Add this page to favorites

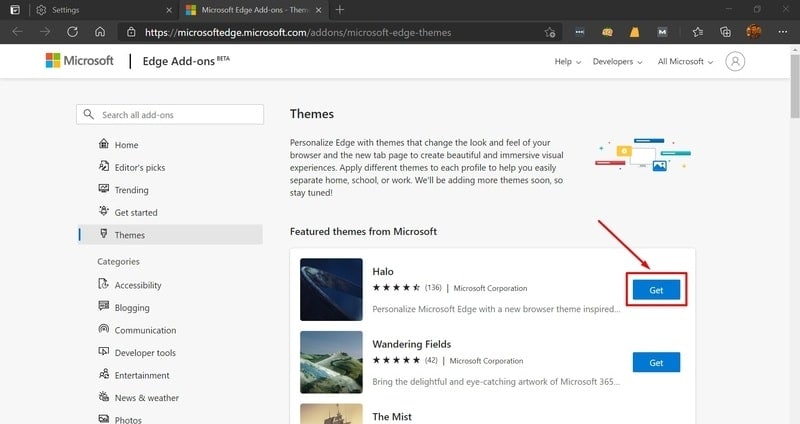(549, 33)
